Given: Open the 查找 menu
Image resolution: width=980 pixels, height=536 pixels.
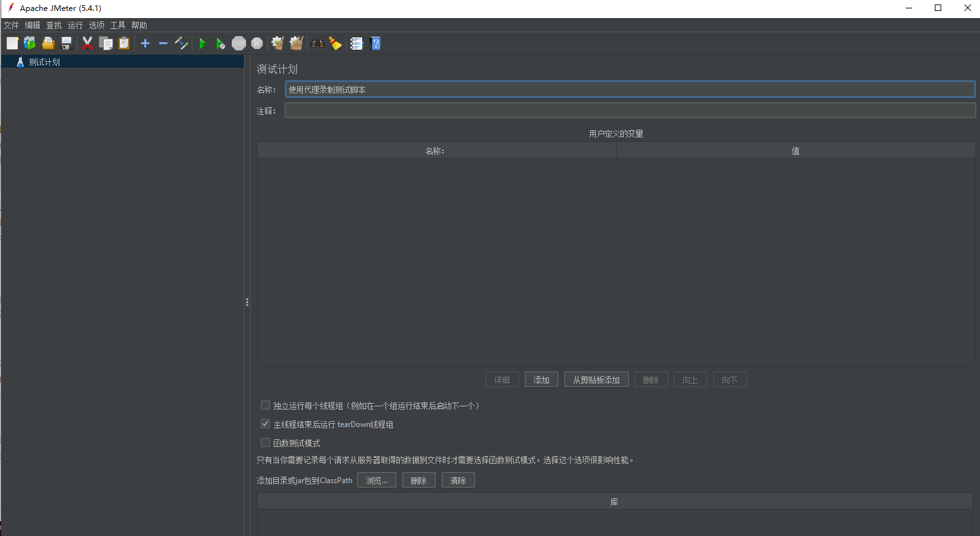Looking at the screenshot, I should pos(54,25).
